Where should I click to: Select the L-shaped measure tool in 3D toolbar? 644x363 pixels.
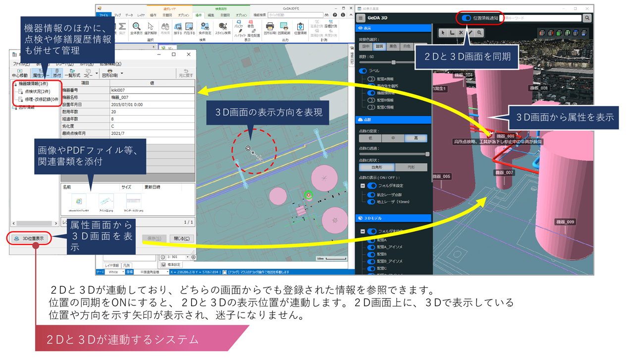click(x=452, y=33)
